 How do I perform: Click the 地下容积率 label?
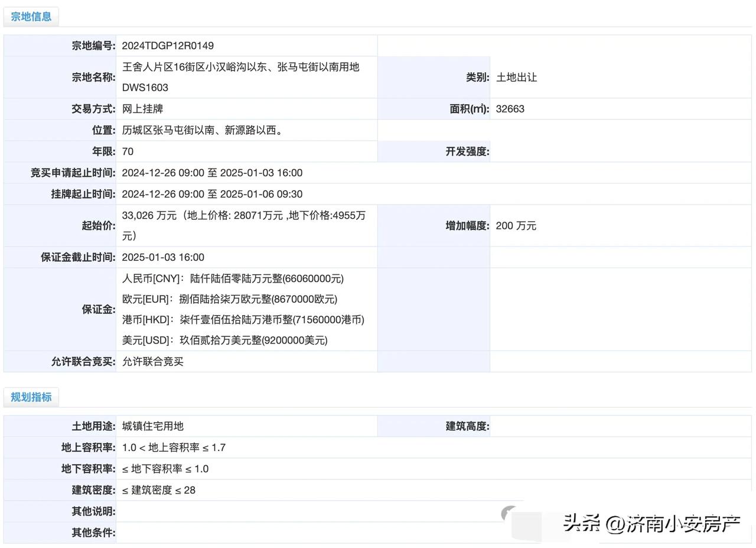pyautogui.click(x=88, y=469)
